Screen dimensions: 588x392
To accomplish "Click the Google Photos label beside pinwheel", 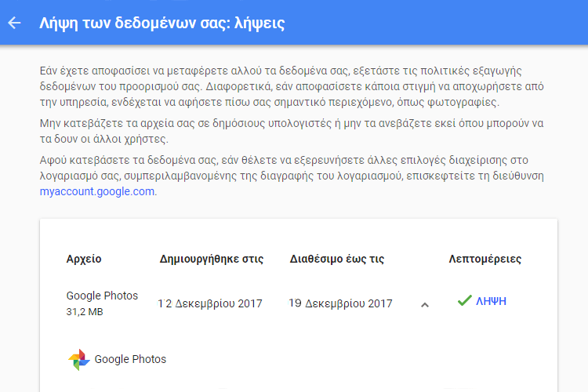I will tap(130, 359).
